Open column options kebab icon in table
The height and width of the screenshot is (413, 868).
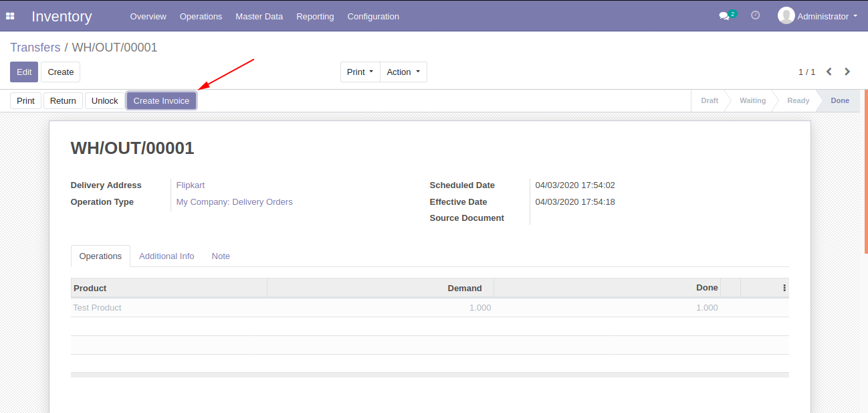(x=784, y=288)
